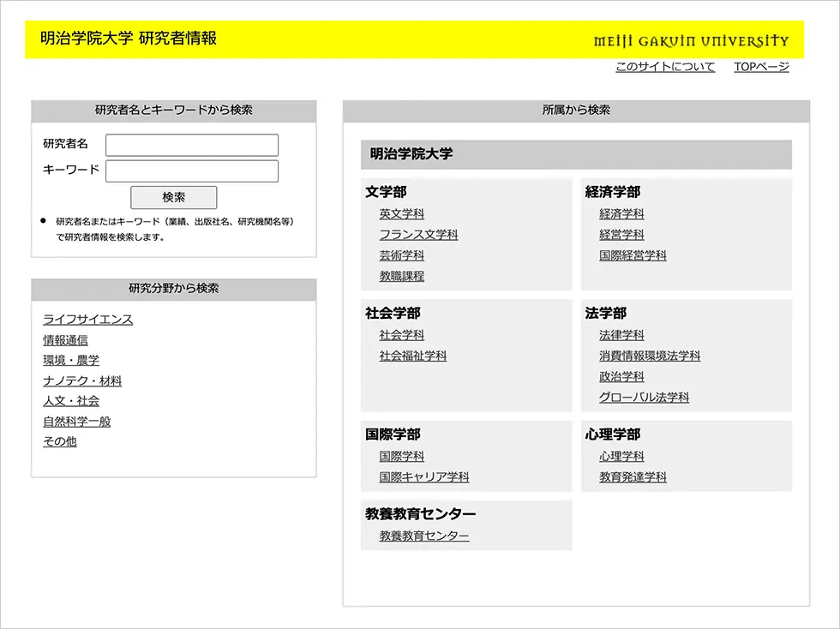Image resolution: width=840 pixels, height=629 pixels.
Task: Select the ライフサイエンス research field
Action: pyautogui.click(x=88, y=320)
